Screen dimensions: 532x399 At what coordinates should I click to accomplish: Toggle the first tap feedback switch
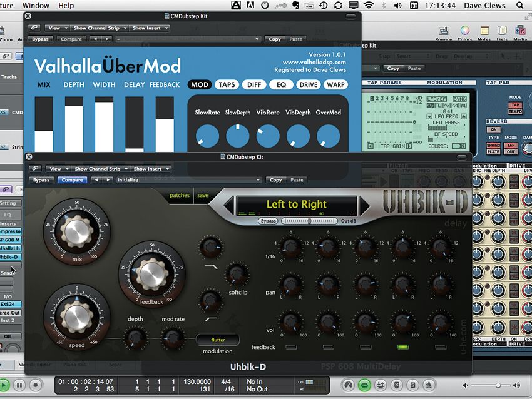click(291, 347)
